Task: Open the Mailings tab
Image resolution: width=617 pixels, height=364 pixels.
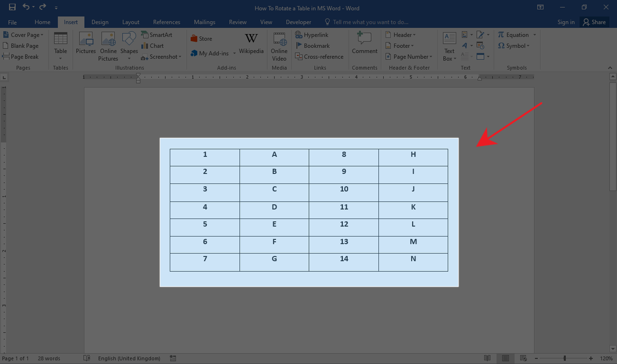Action: [x=205, y=22]
